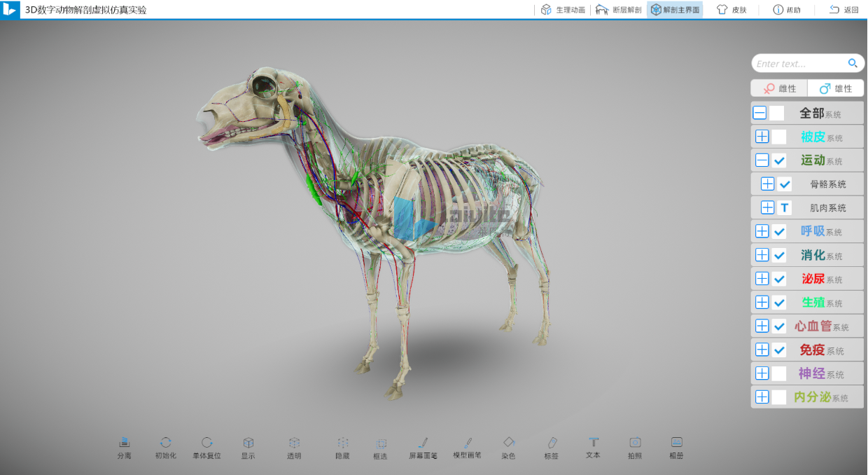Click the 拍照 camera snapshot icon
868x475 pixels.
635,443
